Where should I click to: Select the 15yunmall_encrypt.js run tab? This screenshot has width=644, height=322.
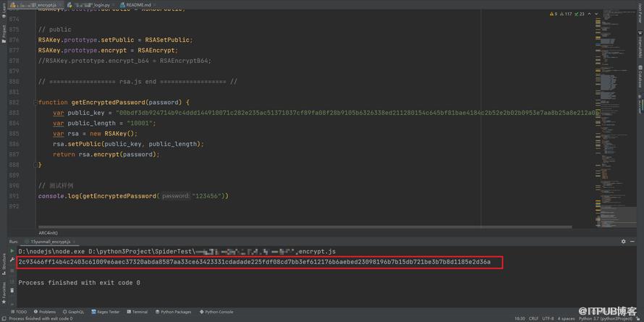50,242
